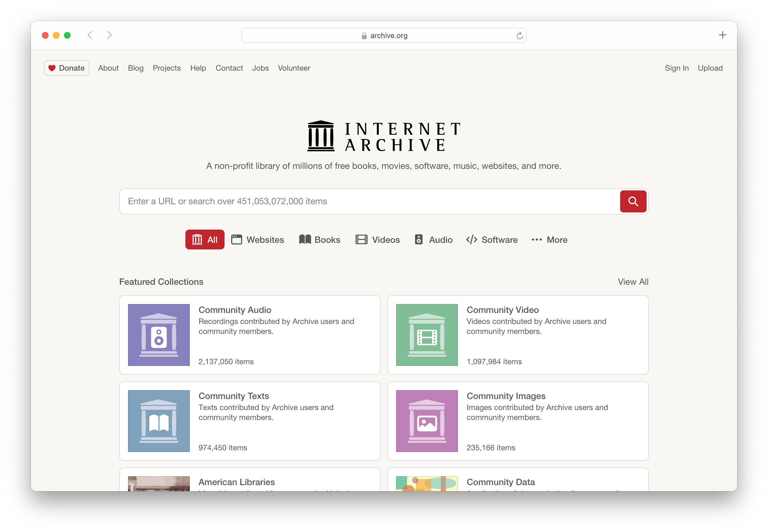Click the Upload link
Image resolution: width=768 pixels, height=532 pixels.
(710, 68)
